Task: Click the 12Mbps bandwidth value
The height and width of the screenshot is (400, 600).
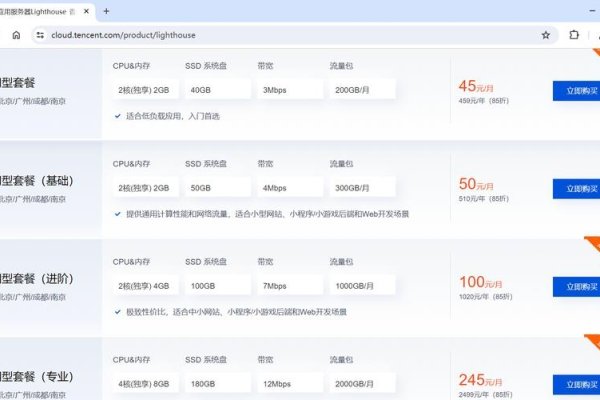Action: tap(290, 384)
